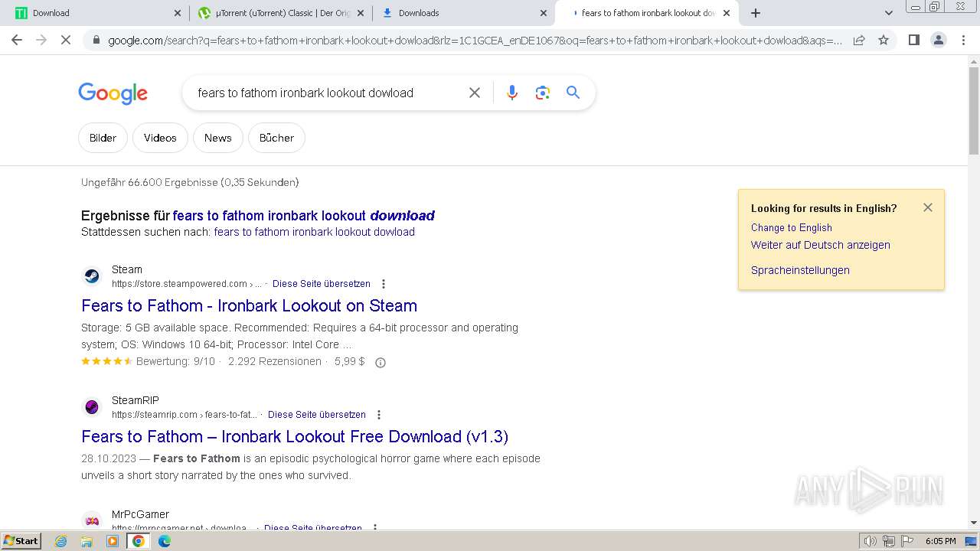
Task: Click the '2.292 Rezensionen' text
Action: pyautogui.click(x=275, y=361)
